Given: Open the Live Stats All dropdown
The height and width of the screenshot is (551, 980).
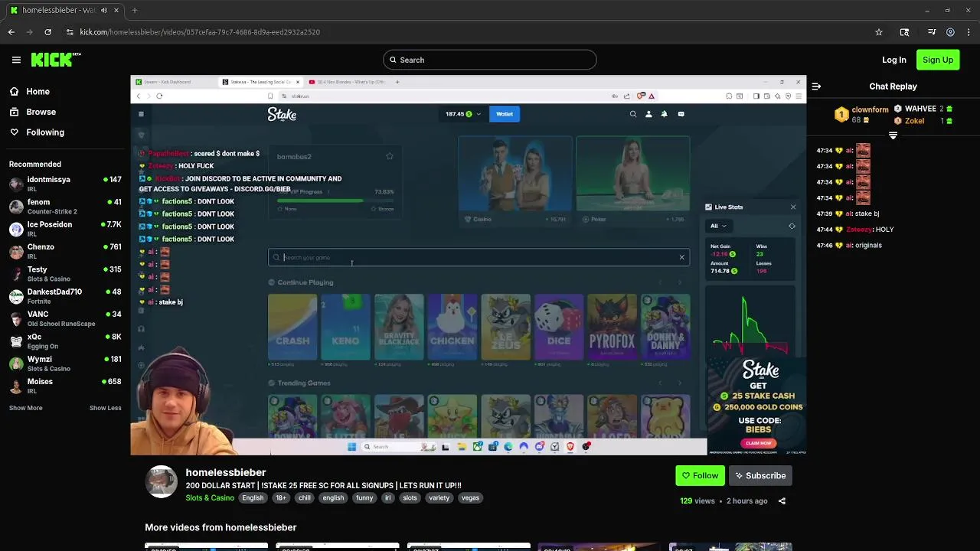Looking at the screenshot, I should coord(718,226).
